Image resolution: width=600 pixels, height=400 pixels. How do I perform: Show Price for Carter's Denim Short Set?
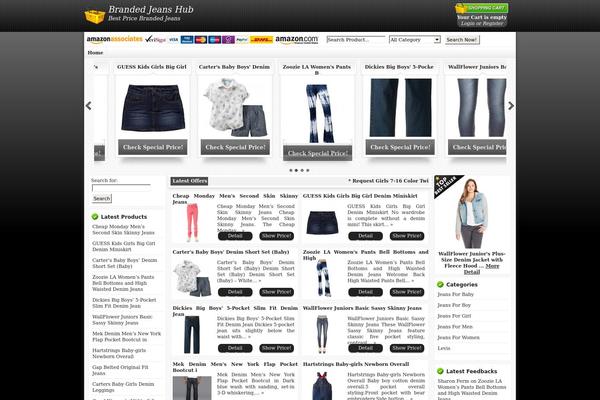coord(277,292)
